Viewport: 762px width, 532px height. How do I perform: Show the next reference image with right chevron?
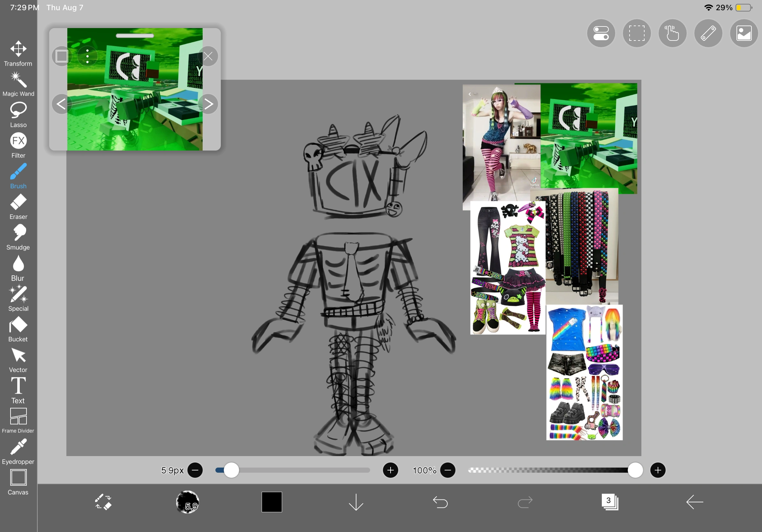point(209,104)
